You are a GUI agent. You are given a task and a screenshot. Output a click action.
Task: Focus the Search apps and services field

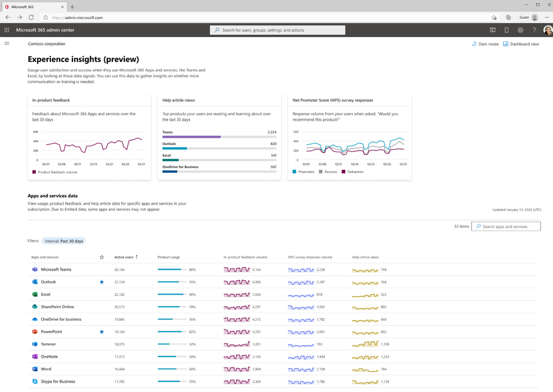pos(506,226)
